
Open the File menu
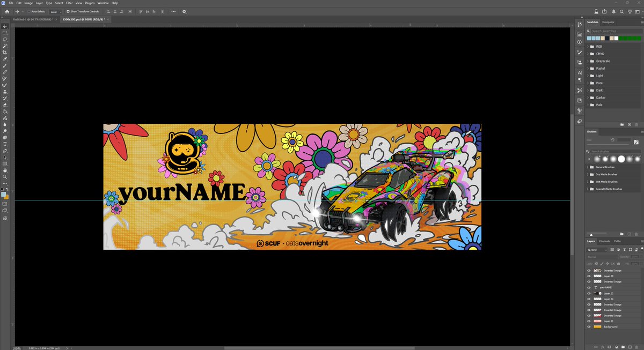[11, 3]
